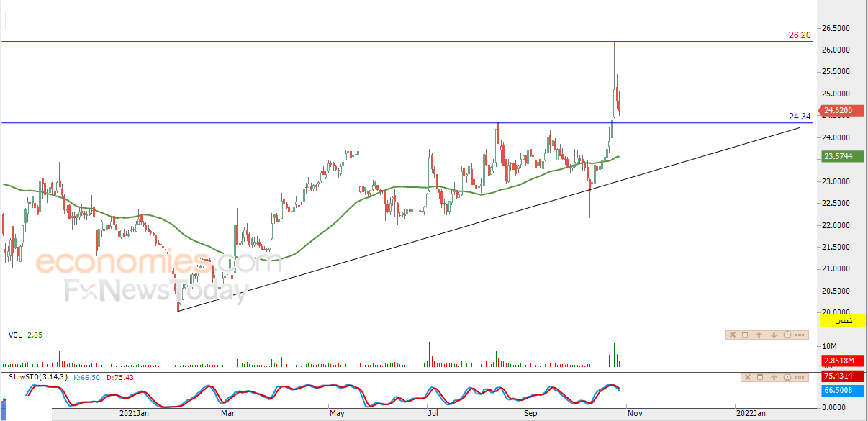
Task: Click the 10M volume axis label
Action: point(830,347)
